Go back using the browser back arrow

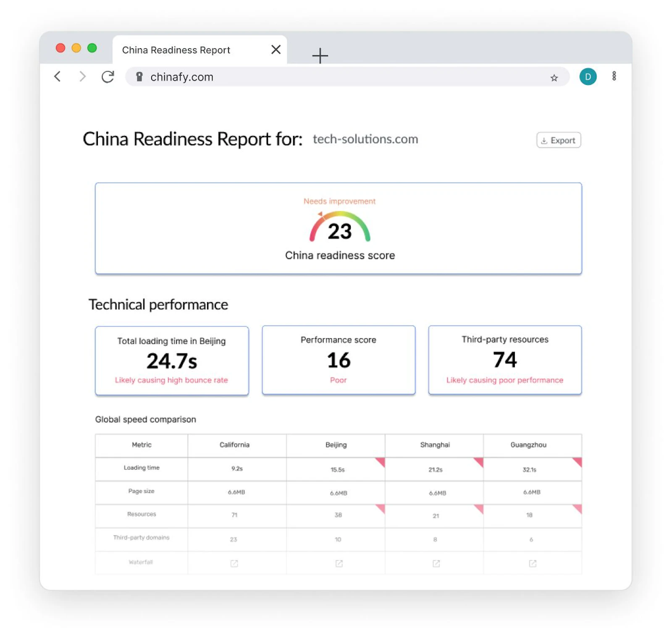pyautogui.click(x=58, y=76)
